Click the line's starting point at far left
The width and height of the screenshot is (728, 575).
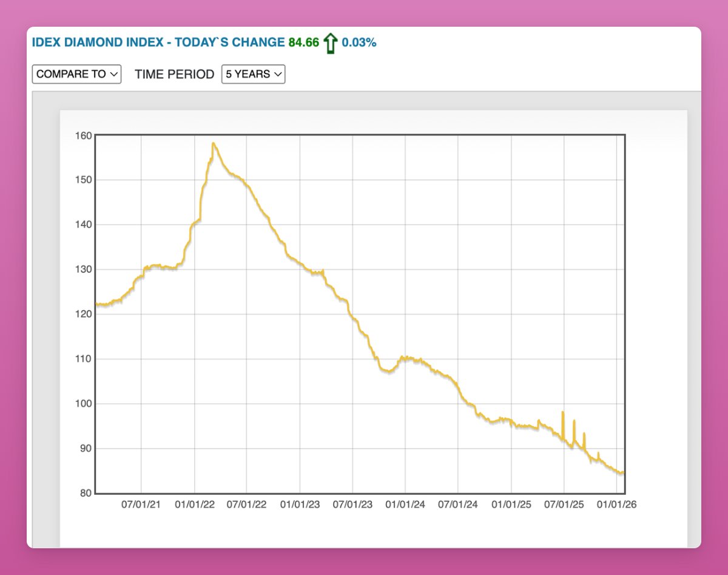(x=97, y=304)
